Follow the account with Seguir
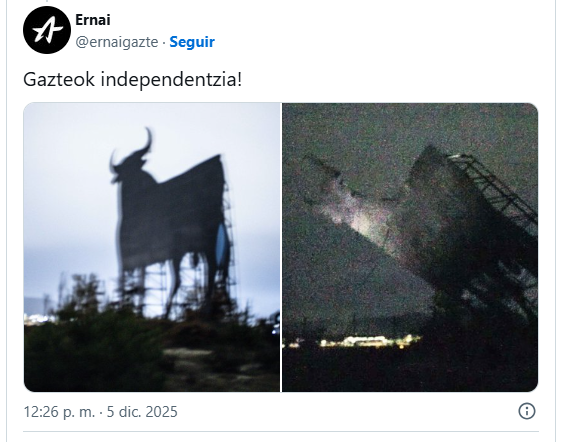The image size is (563, 442). click(x=192, y=42)
